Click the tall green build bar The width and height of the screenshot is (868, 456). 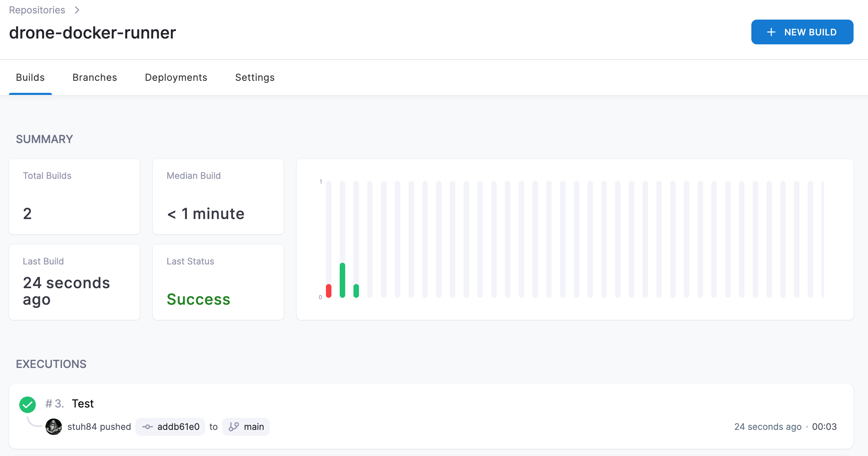click(x=342, y=280)
